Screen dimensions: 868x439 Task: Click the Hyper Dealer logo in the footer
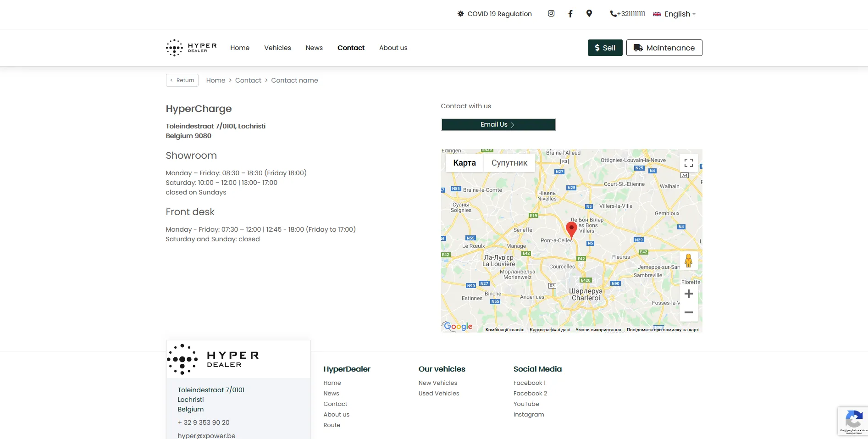tap(213, 359)
